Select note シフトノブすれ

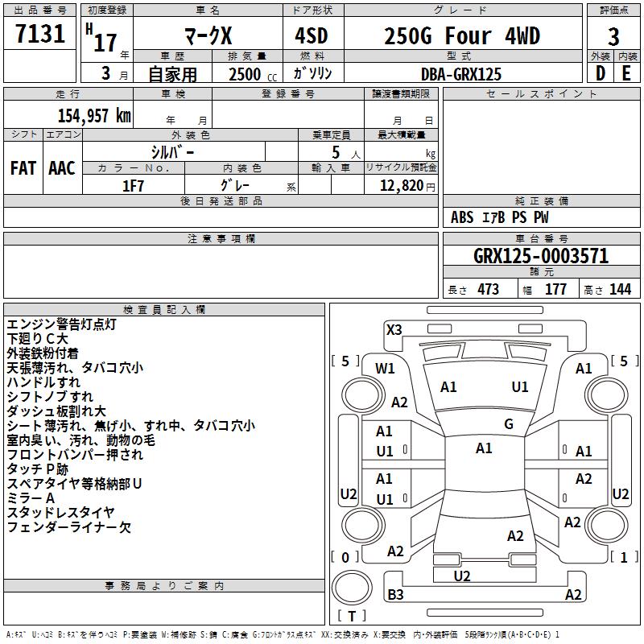point(50,396)
